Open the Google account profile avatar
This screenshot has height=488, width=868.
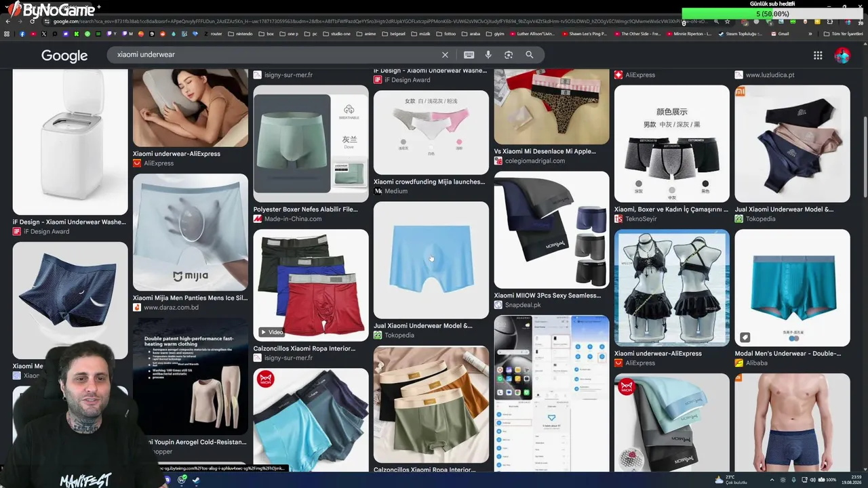(x=842, y=56)
